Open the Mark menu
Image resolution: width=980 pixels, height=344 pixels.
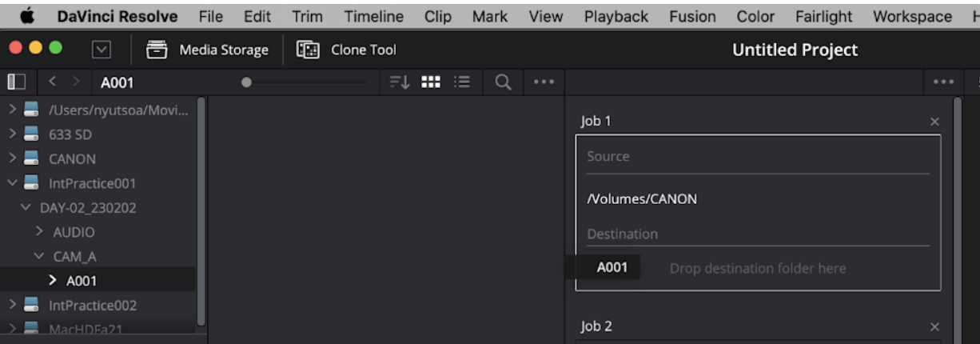click(x=490, y=16)
